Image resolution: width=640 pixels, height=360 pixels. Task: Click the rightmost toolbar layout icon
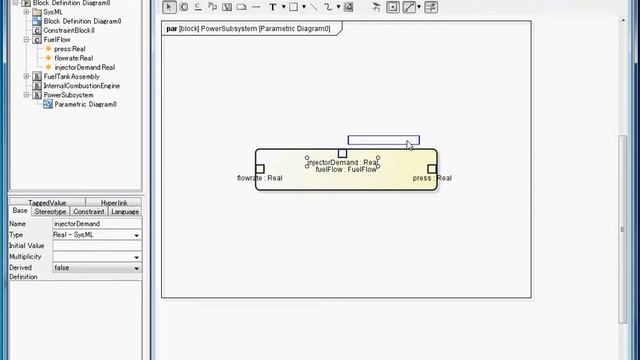tap(431, 7)
